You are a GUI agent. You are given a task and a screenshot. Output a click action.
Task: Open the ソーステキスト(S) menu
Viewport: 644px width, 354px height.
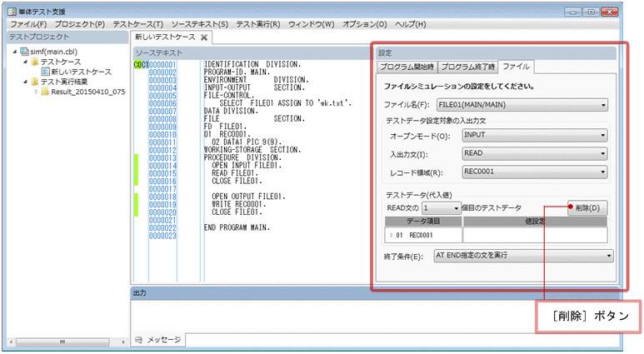pyautogui.click(x=200, y=24)
